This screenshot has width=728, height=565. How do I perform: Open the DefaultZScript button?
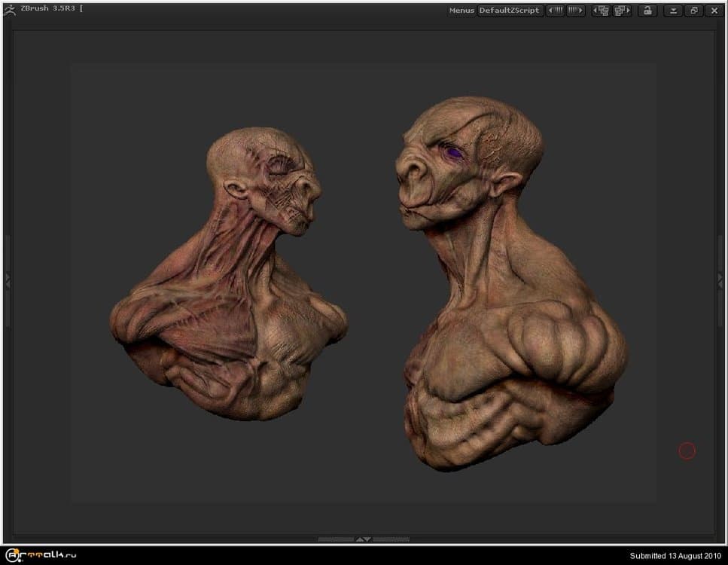coord(510,11)
